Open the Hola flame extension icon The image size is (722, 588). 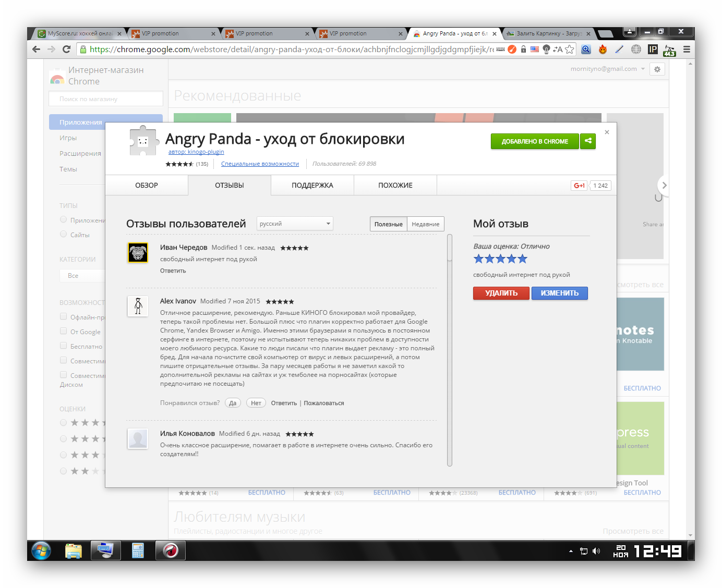tap(603, 49)
